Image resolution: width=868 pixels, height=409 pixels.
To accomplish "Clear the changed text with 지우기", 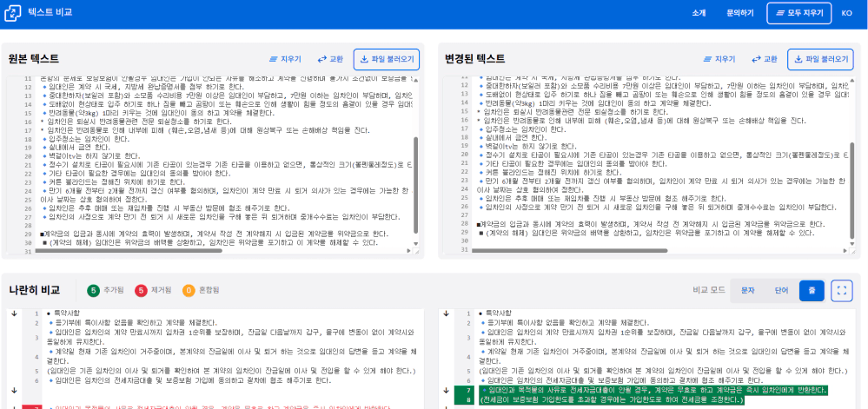I will click(x=719, y=59).
